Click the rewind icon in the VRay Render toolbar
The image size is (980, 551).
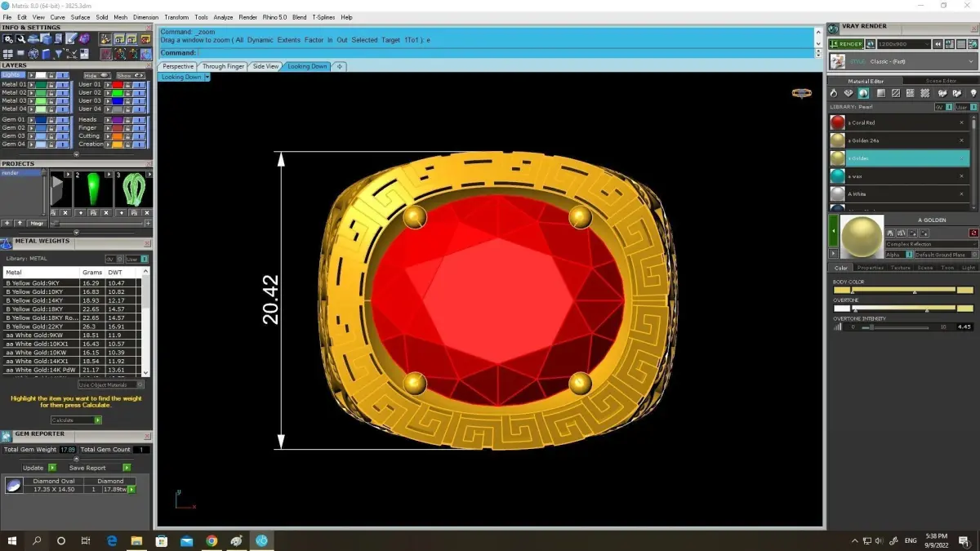pyautogui.click(x=938, y=44)
